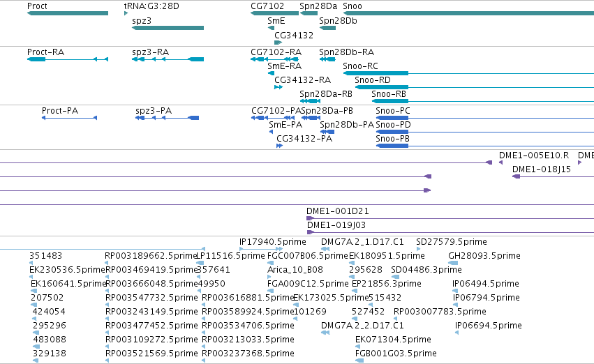Click the SmE-PA protein label
594x364 pixels.
[x=285, y=125]
